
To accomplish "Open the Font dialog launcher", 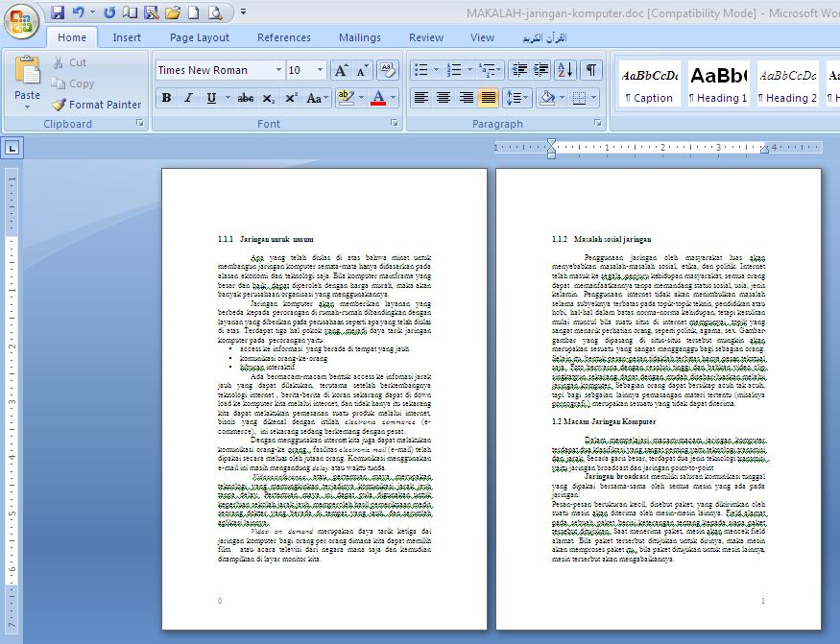I will [394, 122].
